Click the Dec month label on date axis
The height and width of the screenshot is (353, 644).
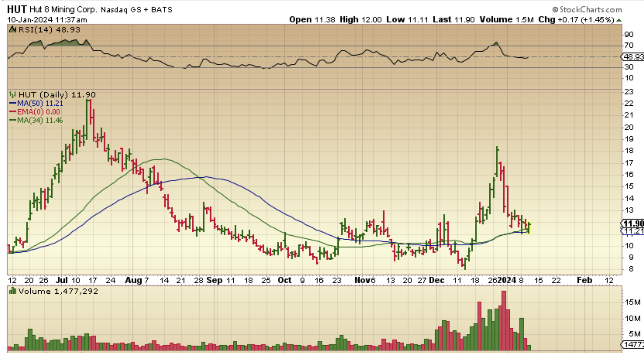(436, 280)
